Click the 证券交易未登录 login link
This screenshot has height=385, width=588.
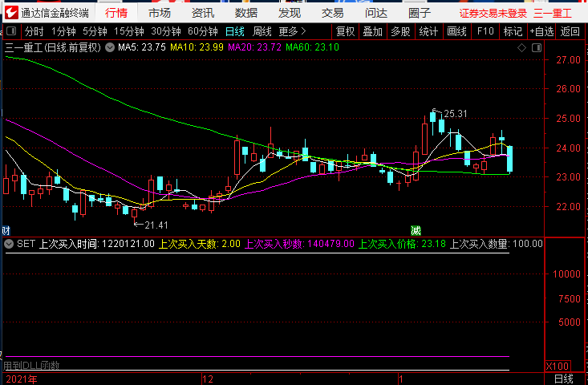pyautogui.click(x=493, y=14)
